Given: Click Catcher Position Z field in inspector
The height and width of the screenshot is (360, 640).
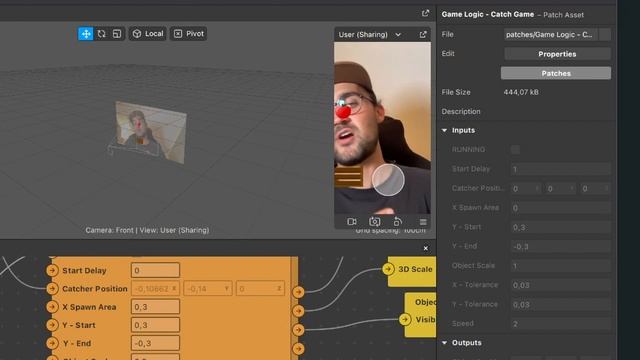Looking at the screenshot, I should coord(596,189).
